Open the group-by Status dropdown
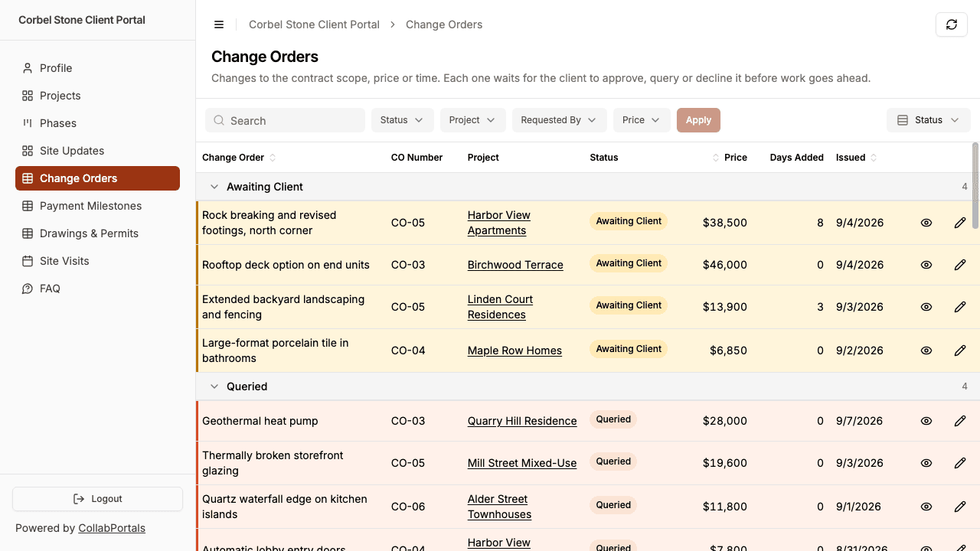980x551 pixels. 929,120
